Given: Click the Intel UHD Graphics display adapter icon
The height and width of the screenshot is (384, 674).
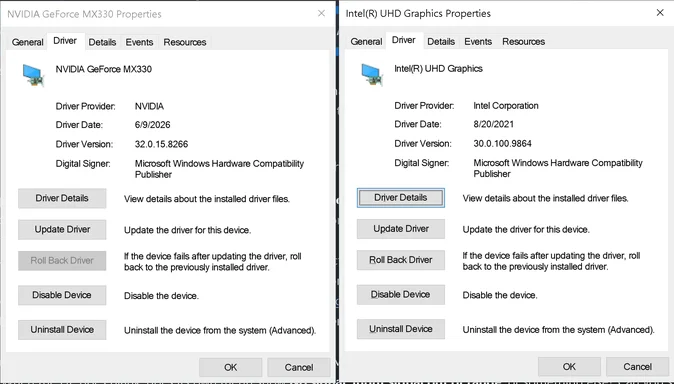Looking at the screenshot, I should 372,74.
